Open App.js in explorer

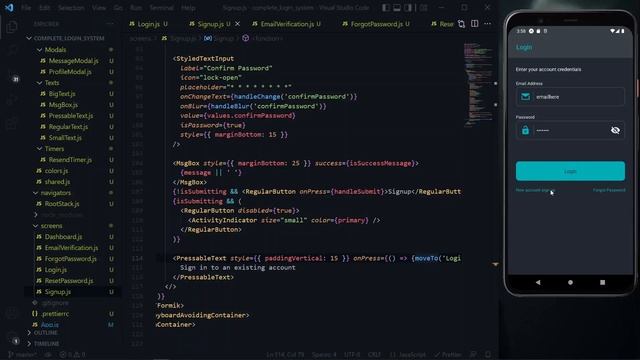pyautogui.click(x=50, y=325)
